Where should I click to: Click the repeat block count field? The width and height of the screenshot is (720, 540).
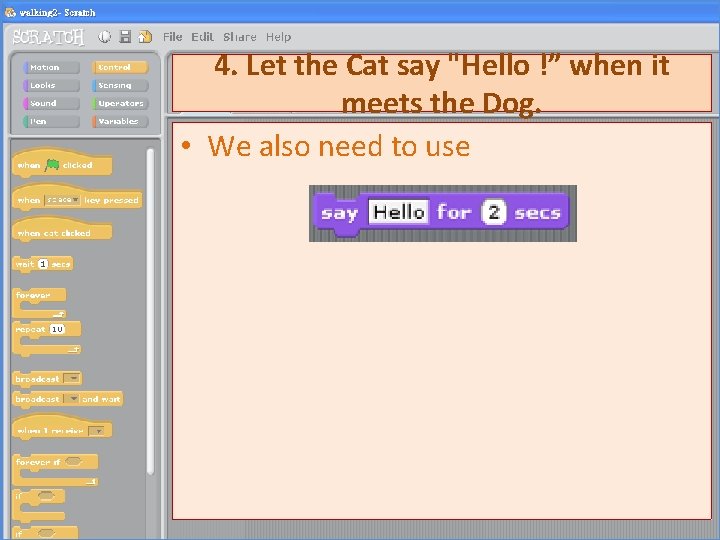(x=57, y=329)
